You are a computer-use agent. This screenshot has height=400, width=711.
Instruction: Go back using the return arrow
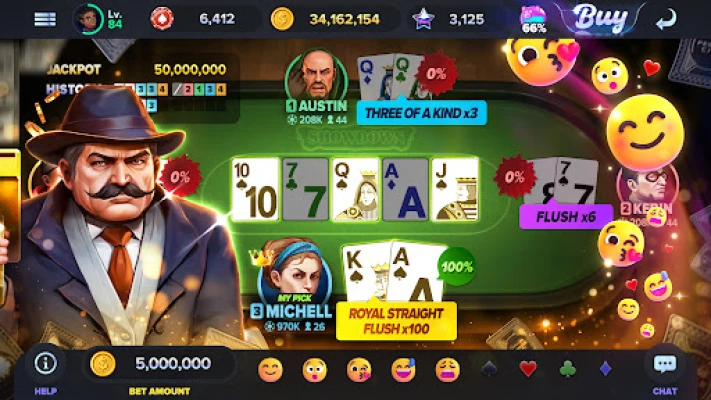(666, 19)
